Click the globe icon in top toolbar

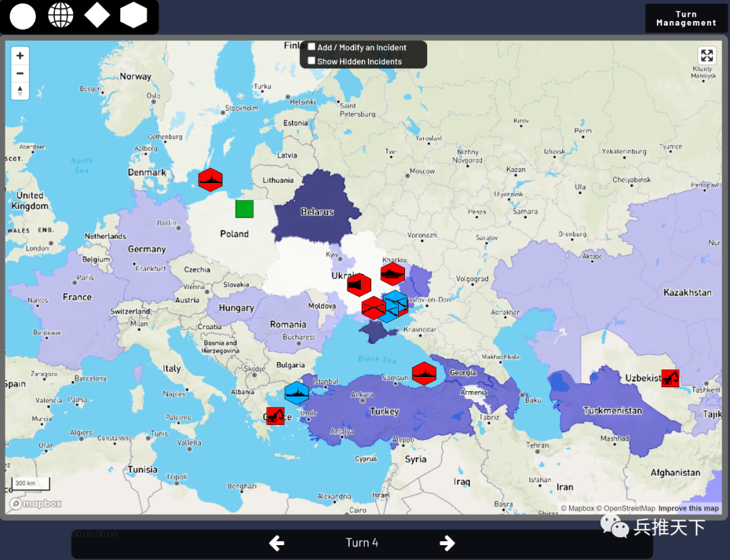pos(61,16)
